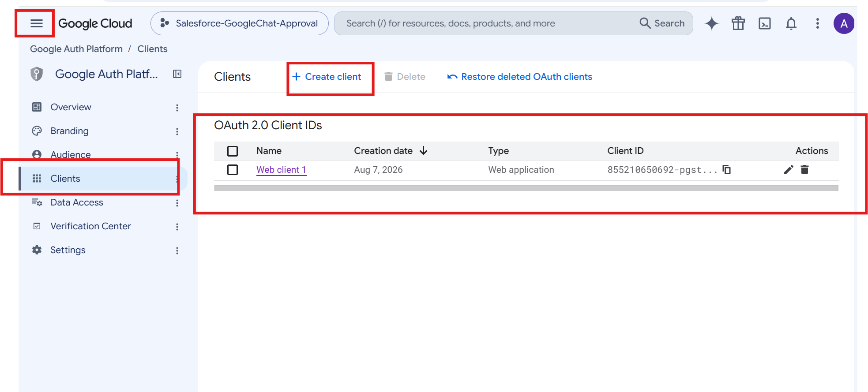
Task: Click the search magnifier button
Action: (x=662, y=23)
